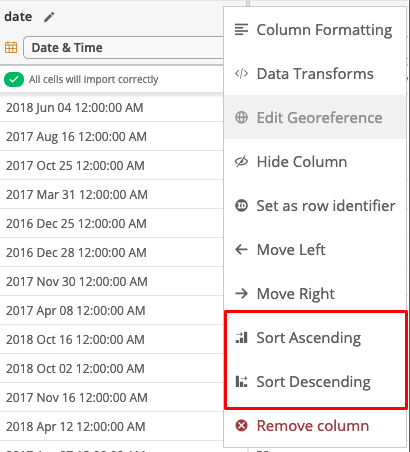
Task: Click the row identifier ID badge icon
Action: click(241, 206)
